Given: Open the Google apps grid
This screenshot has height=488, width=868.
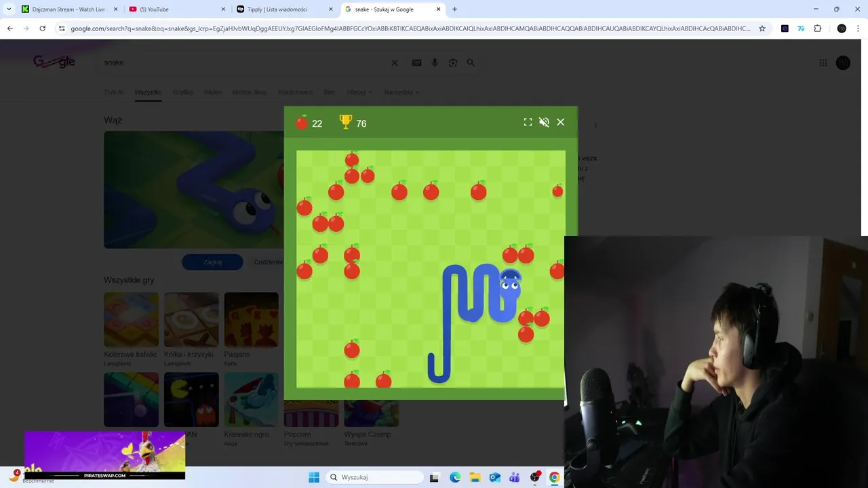Looking at the screenshot, I should [x=823, y=62].
